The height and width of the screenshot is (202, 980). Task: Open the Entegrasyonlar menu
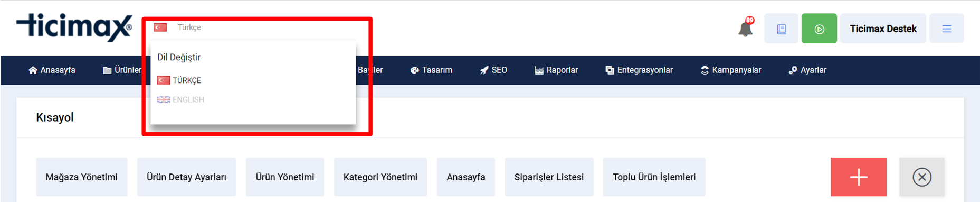[639, 70]
